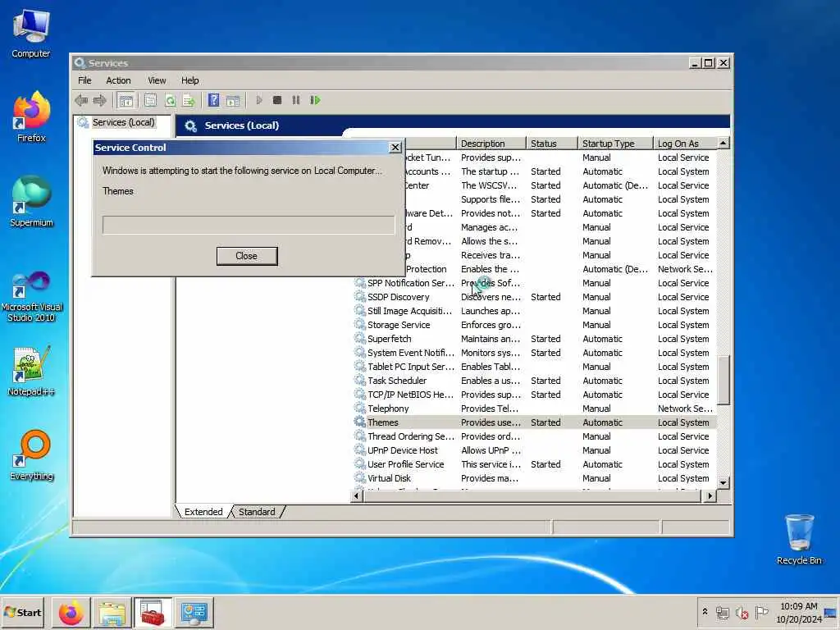This screenshot has width=840, height=630.
Task: Select System Event Notification service row
Action: click(x=534, y=353)
